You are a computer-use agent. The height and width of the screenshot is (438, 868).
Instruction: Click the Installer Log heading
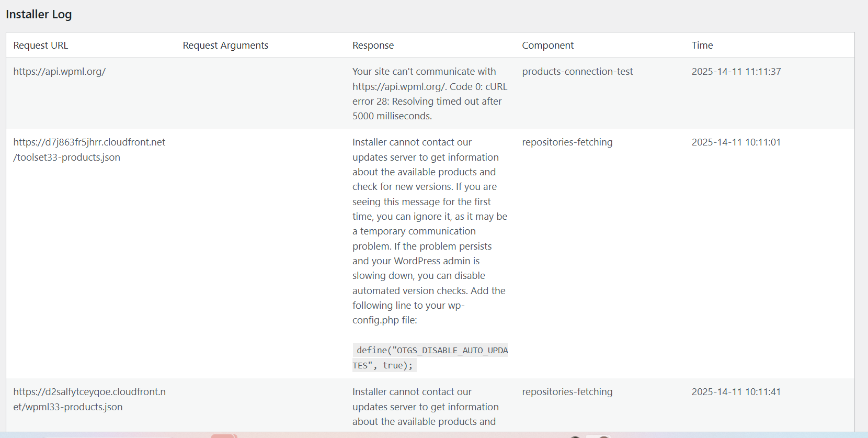(39, 15)
